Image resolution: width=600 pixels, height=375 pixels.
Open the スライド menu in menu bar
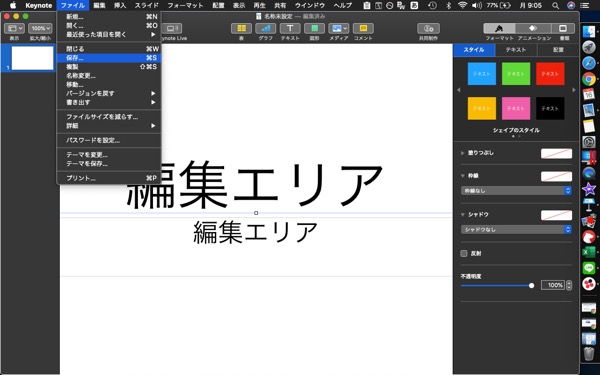coord(147,5)
